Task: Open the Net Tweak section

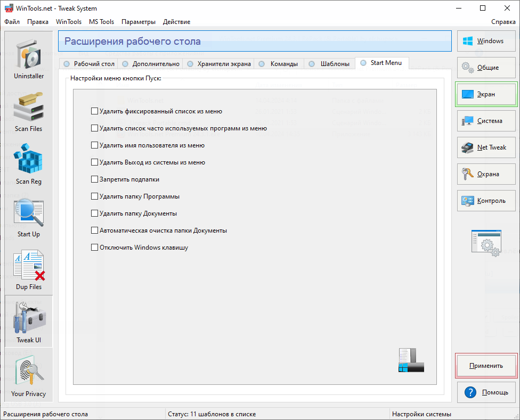Action: tap(486, 147)
